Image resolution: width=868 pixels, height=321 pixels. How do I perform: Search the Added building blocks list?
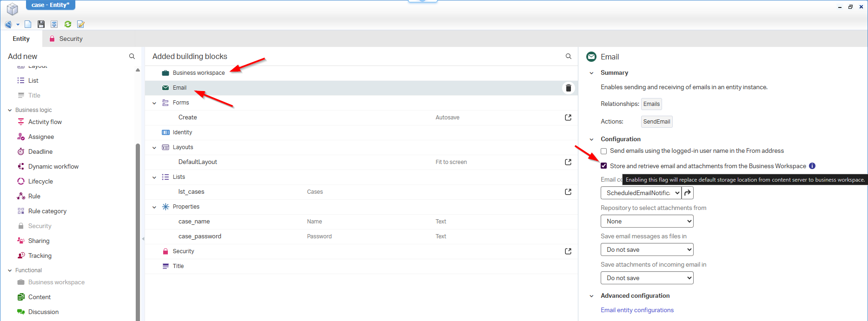pyautogui.click(x=568, y=56)
